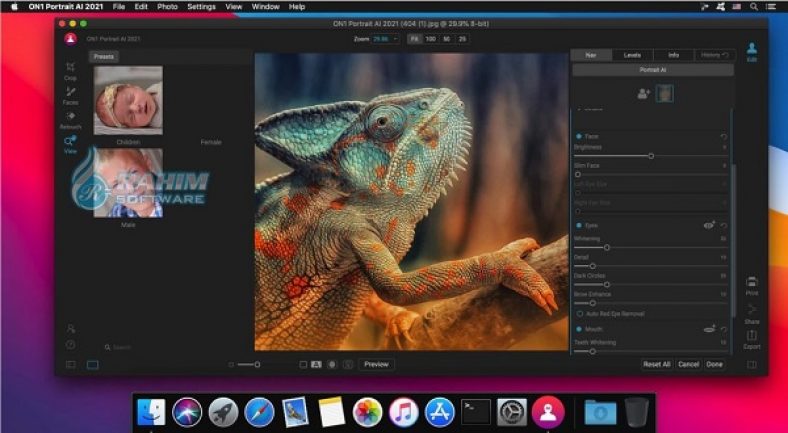
Task: Open the Settings menu
Action: [x=202, y=7]
